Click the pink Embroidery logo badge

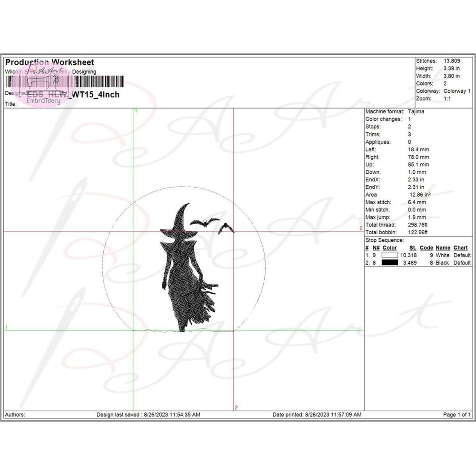pos(44,90)
